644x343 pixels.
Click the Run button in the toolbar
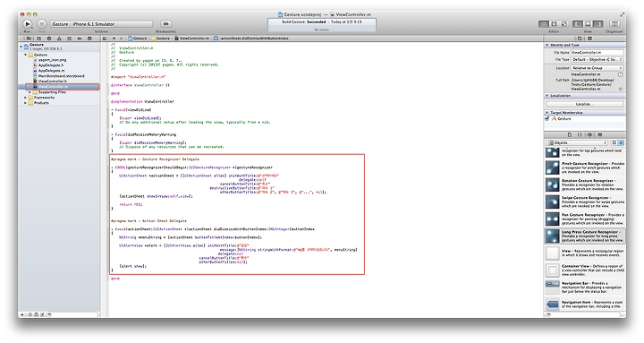click(27, 24)
